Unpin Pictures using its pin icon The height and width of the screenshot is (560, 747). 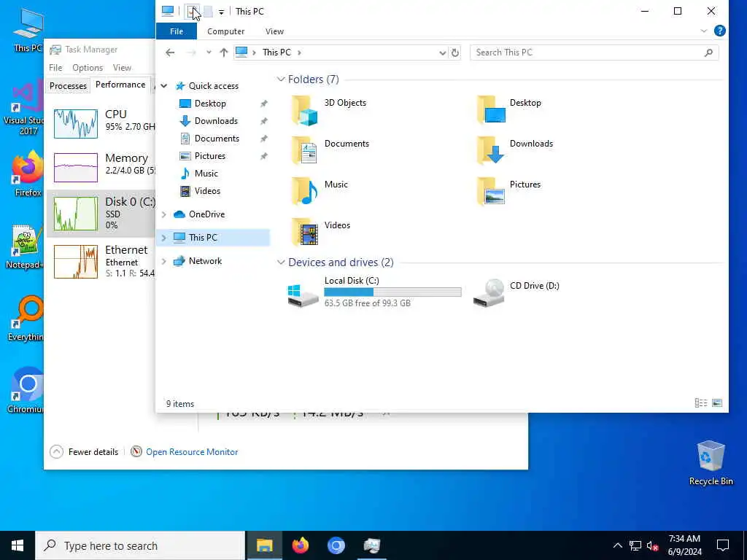(x=263, y=157)
